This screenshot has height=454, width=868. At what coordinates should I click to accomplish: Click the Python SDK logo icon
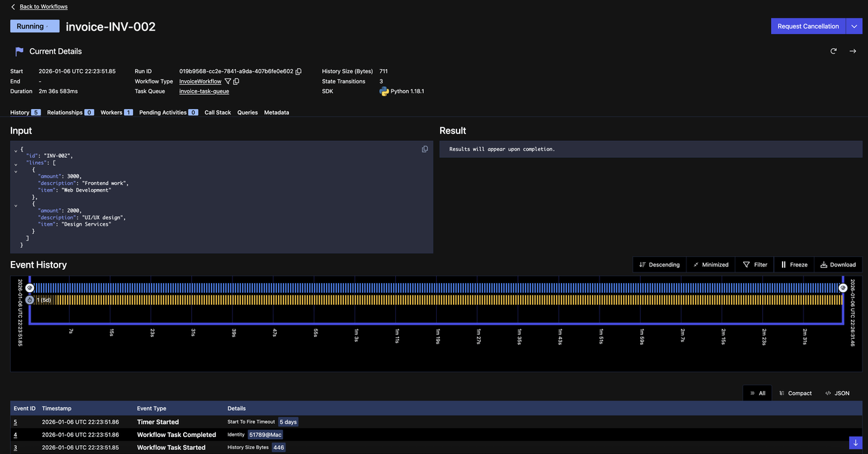tap(384, 91)
